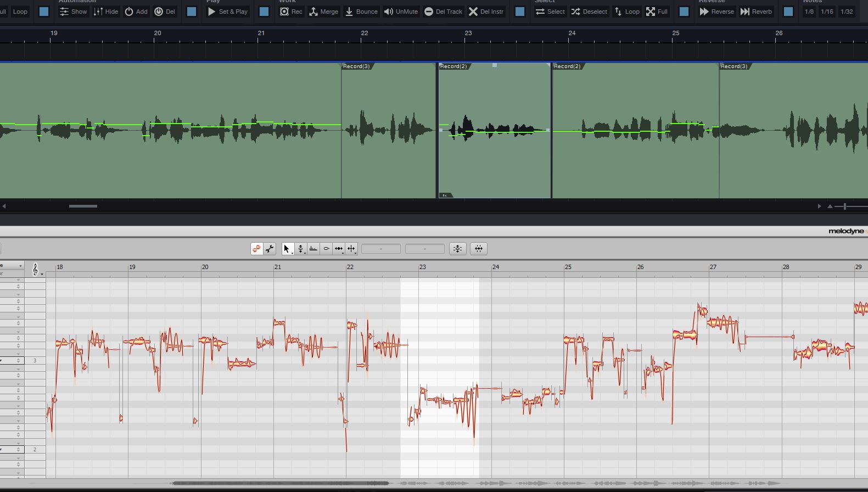The image size is (868, 492).
Task: Open the track name dropdown in Melodyne
Action: (x=12, y=266)
